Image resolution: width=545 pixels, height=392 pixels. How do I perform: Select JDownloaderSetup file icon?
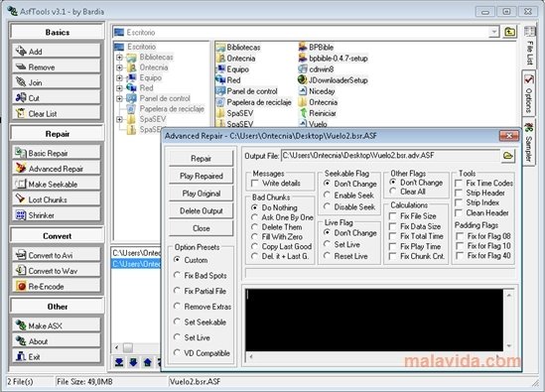click(x=303, y=80)
